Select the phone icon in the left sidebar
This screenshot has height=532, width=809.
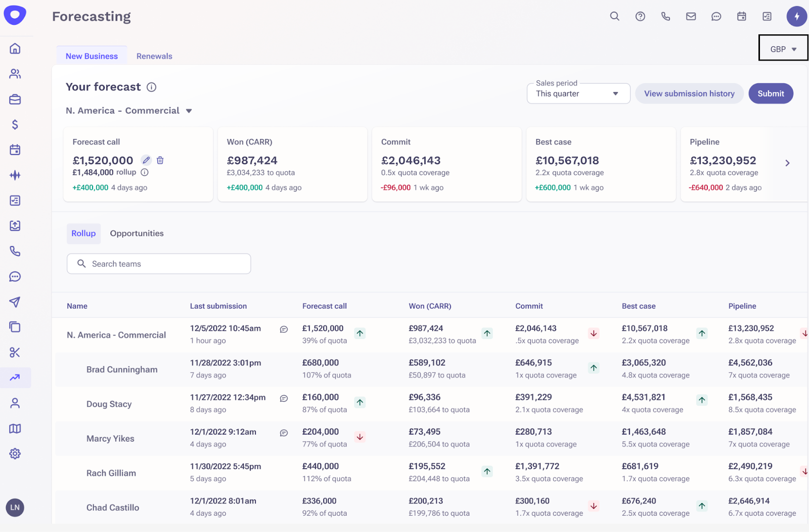(15, 251)
